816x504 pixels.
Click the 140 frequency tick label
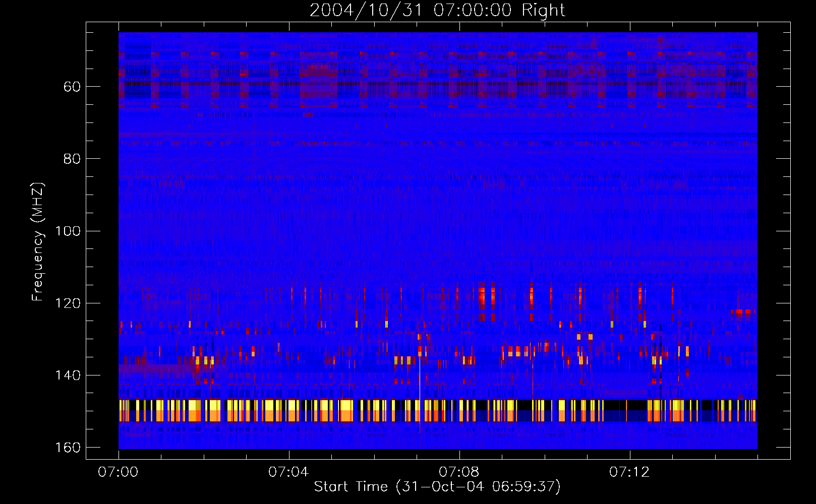[68, 375]
